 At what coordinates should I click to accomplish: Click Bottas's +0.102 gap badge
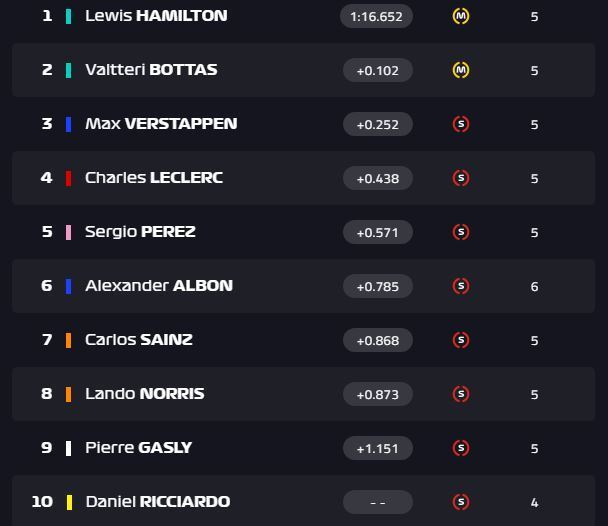pyautogui.click(x=378, y=70)
